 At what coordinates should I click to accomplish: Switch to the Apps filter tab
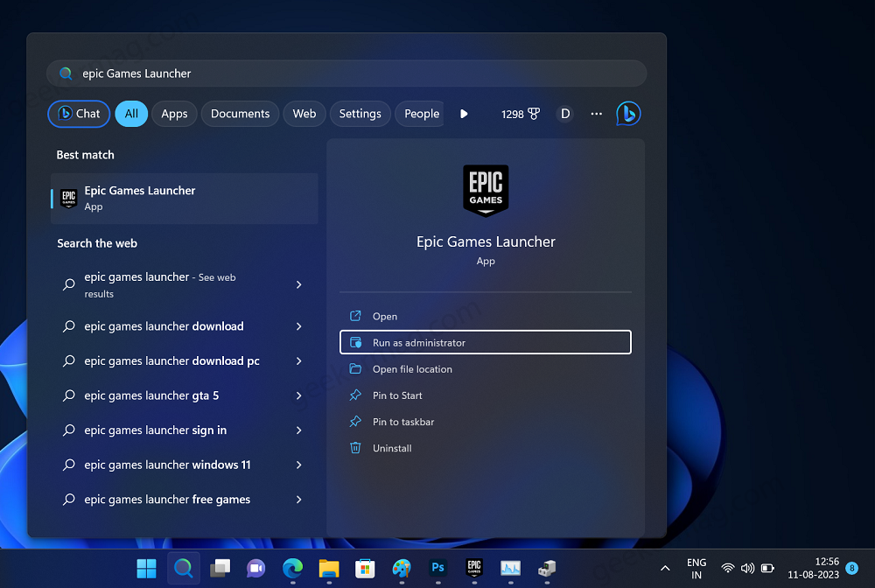[174, 114]
